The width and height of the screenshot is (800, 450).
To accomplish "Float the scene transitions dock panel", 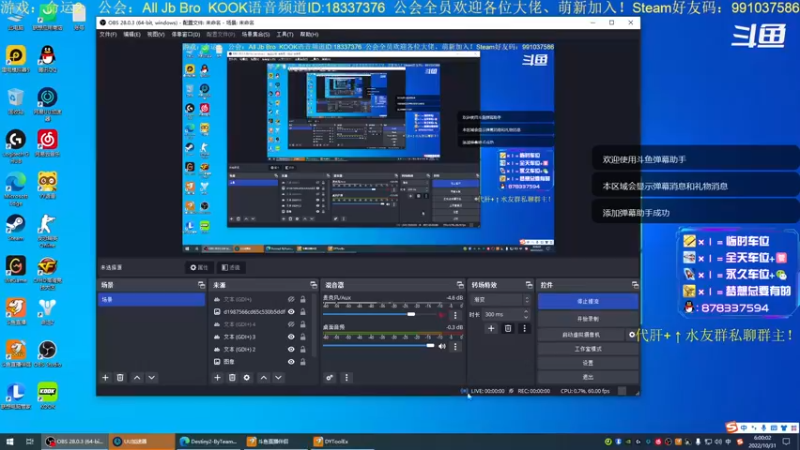I will tap(529, 285).
